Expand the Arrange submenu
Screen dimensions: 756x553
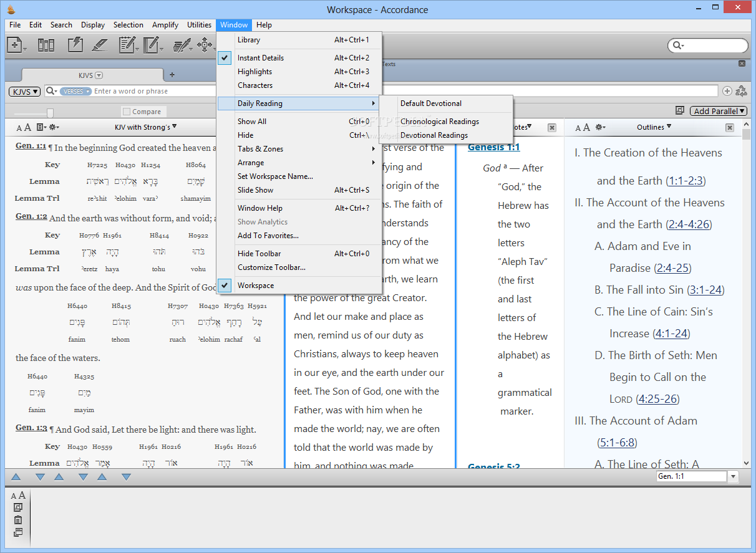click(x=299, y=162)
